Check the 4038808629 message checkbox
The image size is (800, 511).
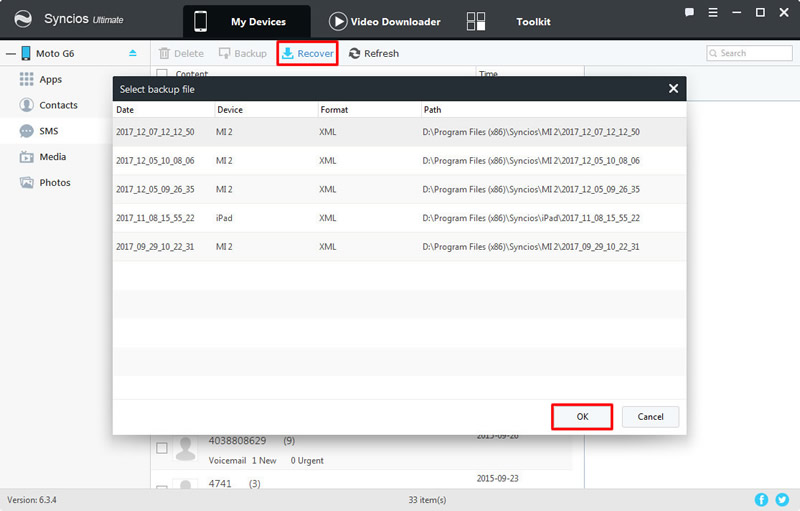[x=162, y=448]
